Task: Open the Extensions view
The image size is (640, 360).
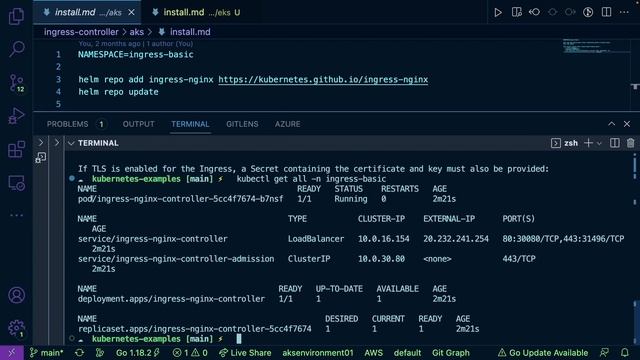Action: pyautogui.click(x=16, y=149)
